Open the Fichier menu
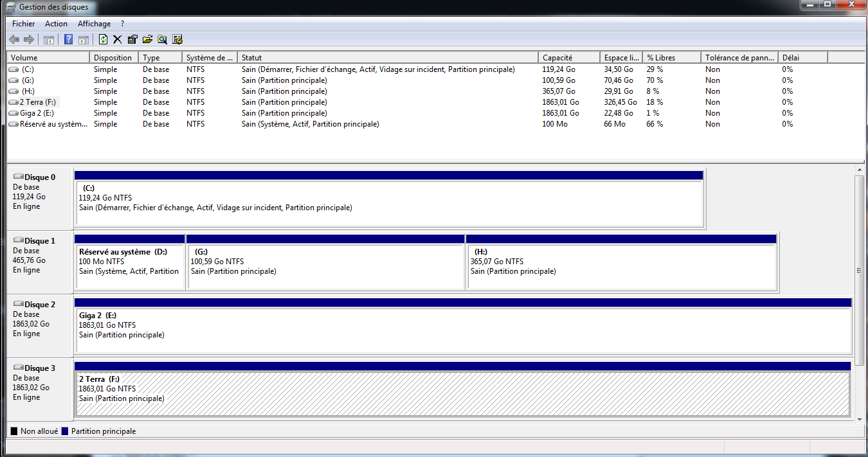 24,24
